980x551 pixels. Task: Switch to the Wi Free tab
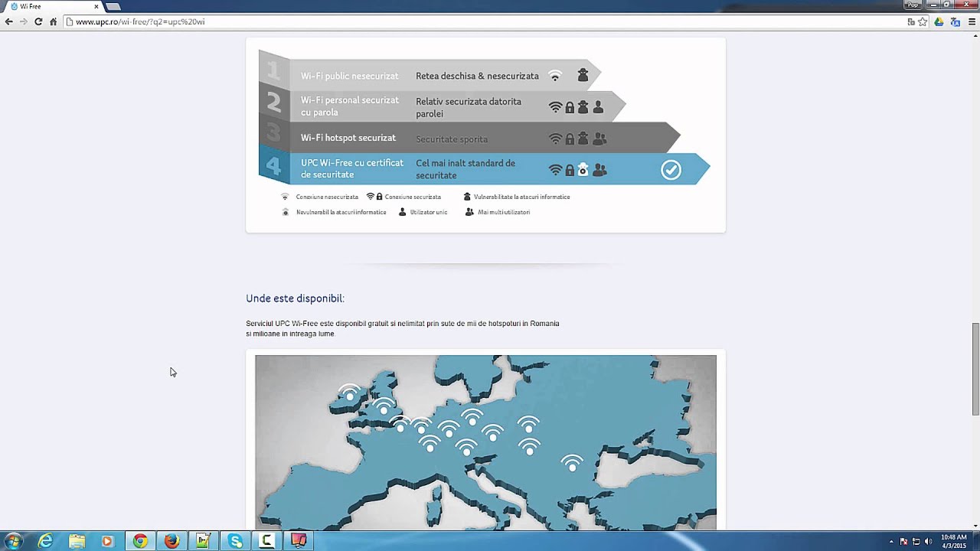coord(52,6)
